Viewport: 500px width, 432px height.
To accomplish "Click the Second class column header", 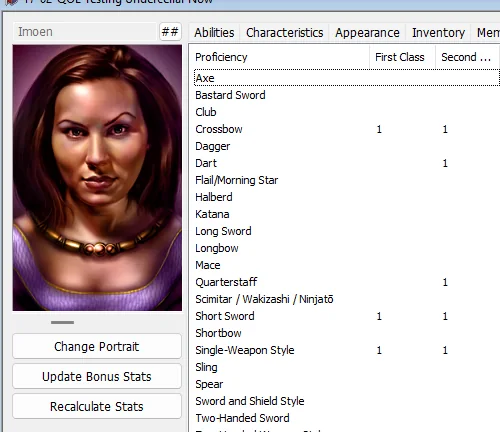I will (467, 57).
